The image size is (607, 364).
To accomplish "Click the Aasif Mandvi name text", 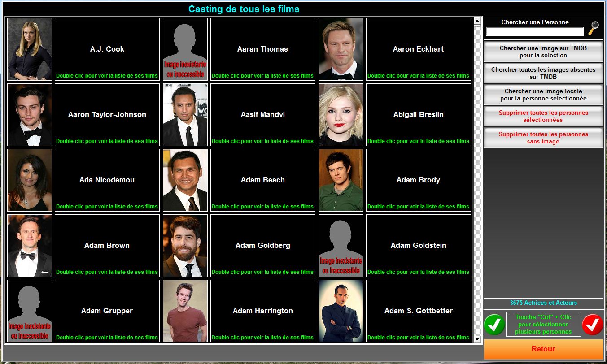I will (x=262, y=114).
